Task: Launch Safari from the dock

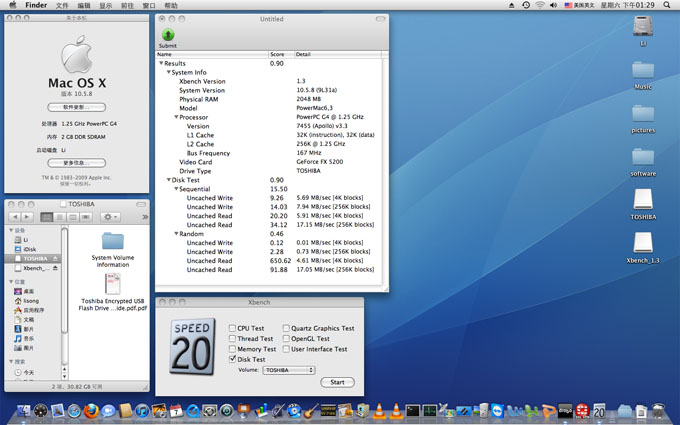Action: point(74,410)
